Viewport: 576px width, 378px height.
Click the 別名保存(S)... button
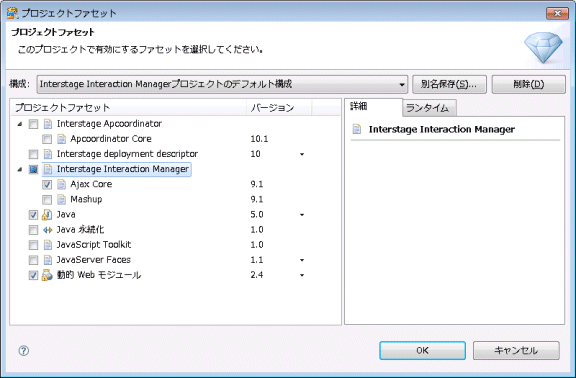[449, 84]
